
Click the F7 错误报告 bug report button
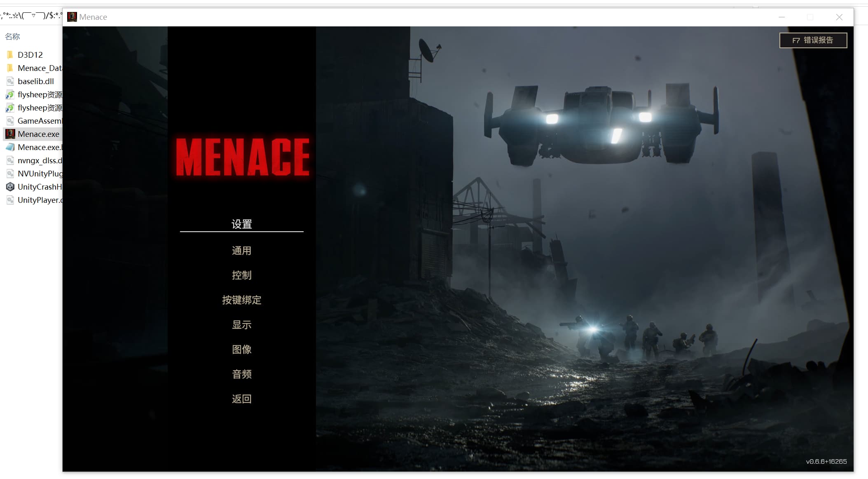813,40
